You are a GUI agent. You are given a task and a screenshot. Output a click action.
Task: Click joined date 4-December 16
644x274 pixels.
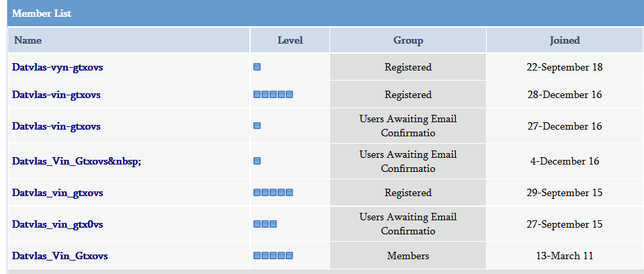[565, 161]
